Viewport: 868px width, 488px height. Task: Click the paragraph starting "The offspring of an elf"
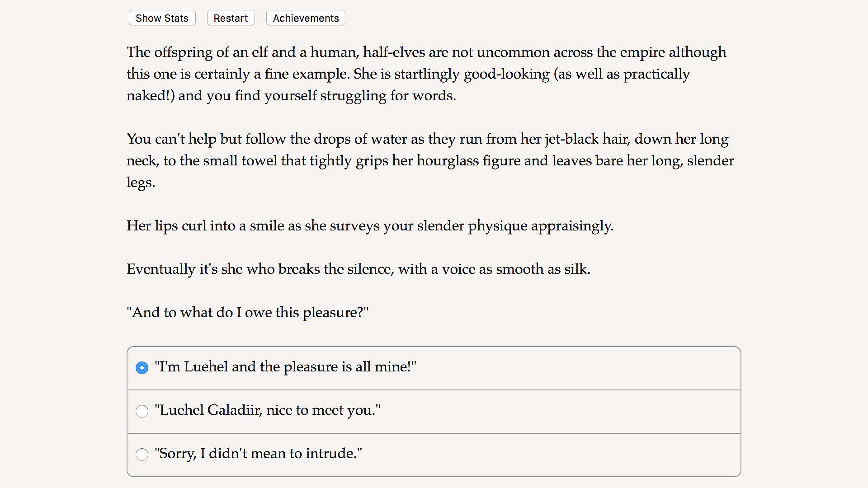point(426,74)
